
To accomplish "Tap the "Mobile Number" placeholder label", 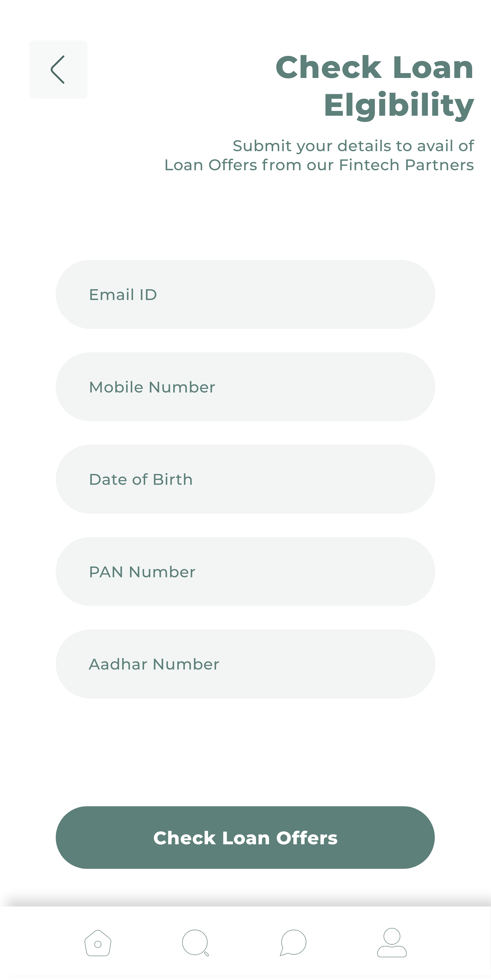I will tap(152, 387).
